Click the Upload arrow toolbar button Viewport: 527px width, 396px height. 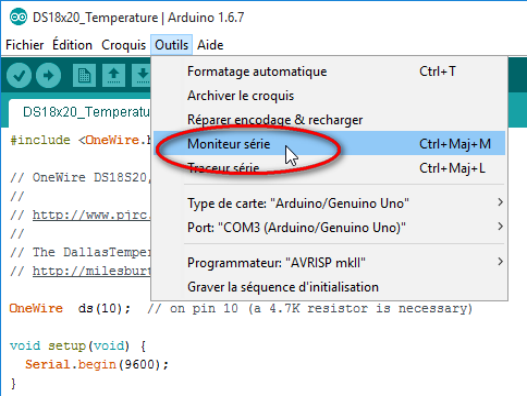pos(48,75)
